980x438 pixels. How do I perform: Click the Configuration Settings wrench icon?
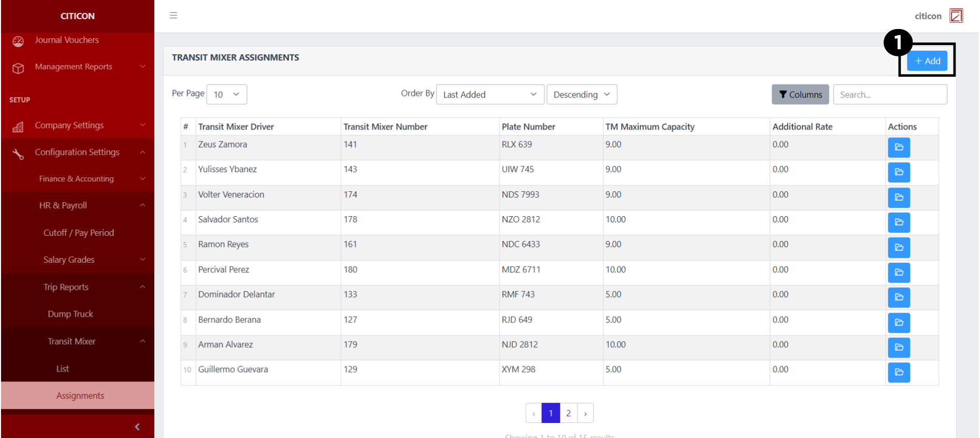[x=18, y=154]
